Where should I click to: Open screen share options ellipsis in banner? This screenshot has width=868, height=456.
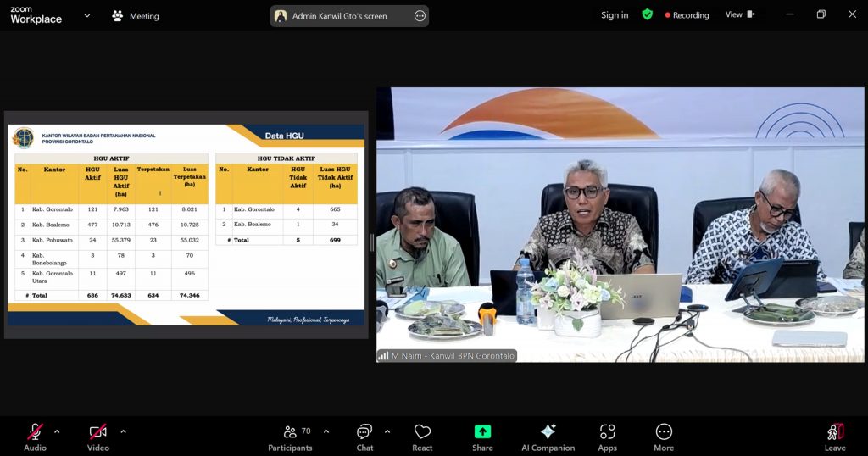coord(420,16)
